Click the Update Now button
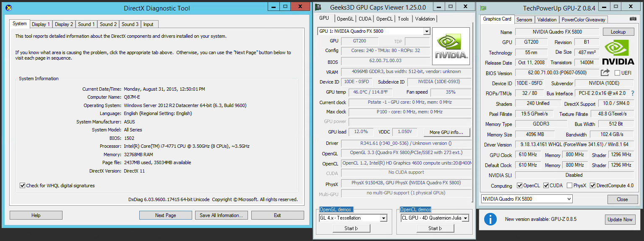The width and height of the screenshot is (644, 241). click(x=620, y=220)
